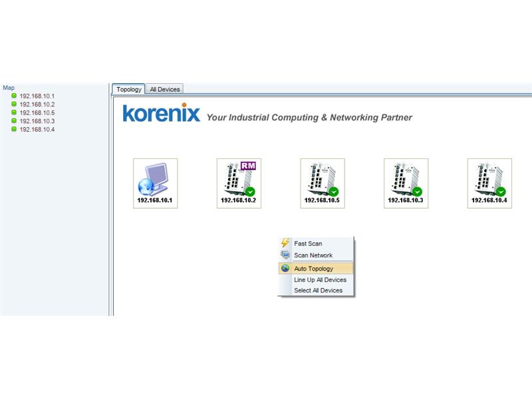The width and height of the screenshot is (532, 399).
Task: Select the 192.168.10.4 switch device icon
Action: click(489, 184)
